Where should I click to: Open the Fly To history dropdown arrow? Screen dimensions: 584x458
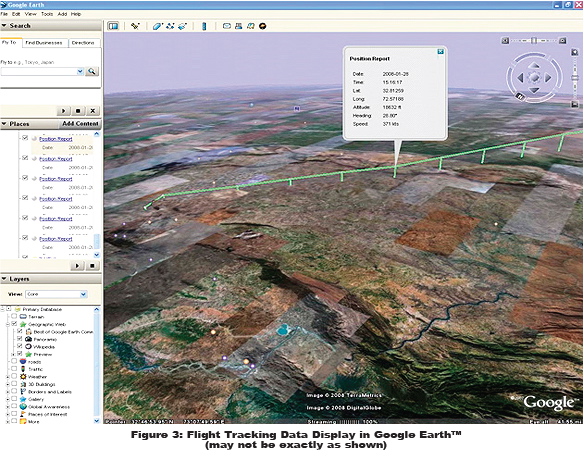click(80, 71)
